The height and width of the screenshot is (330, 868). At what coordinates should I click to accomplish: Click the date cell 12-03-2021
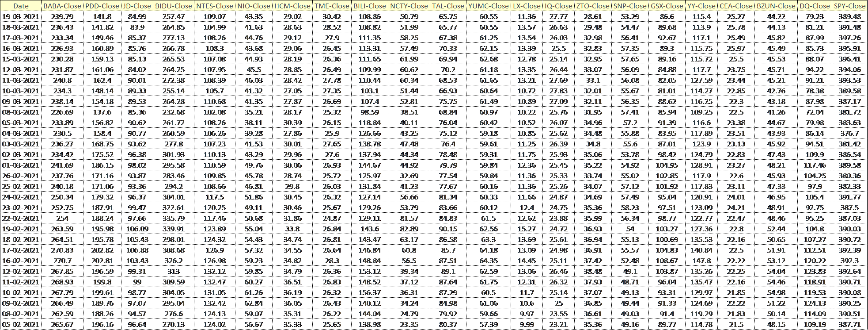(x=21, y=69)
